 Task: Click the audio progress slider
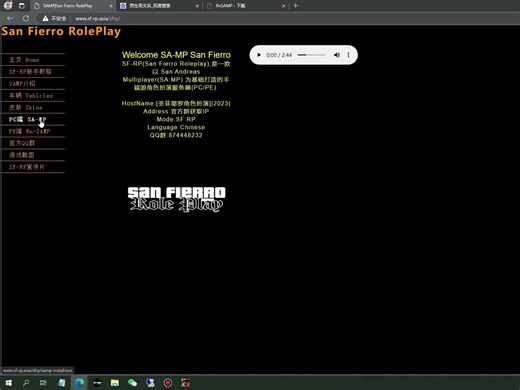coord(311,55)
